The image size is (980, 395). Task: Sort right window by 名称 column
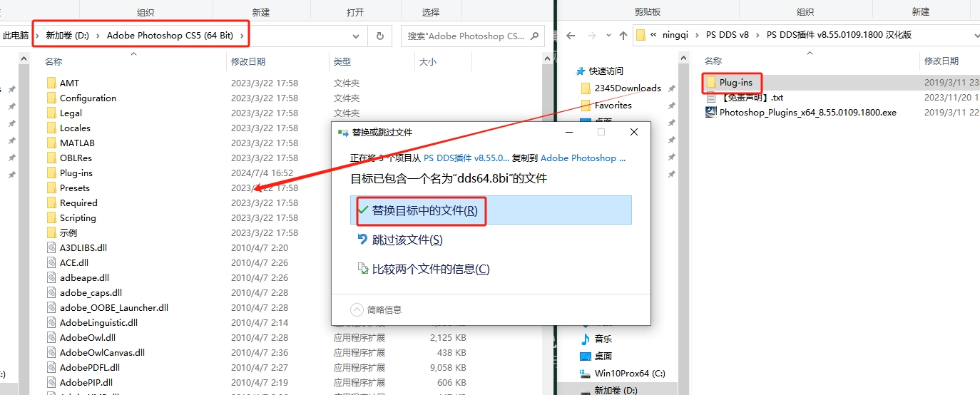(x=713, y=61)
